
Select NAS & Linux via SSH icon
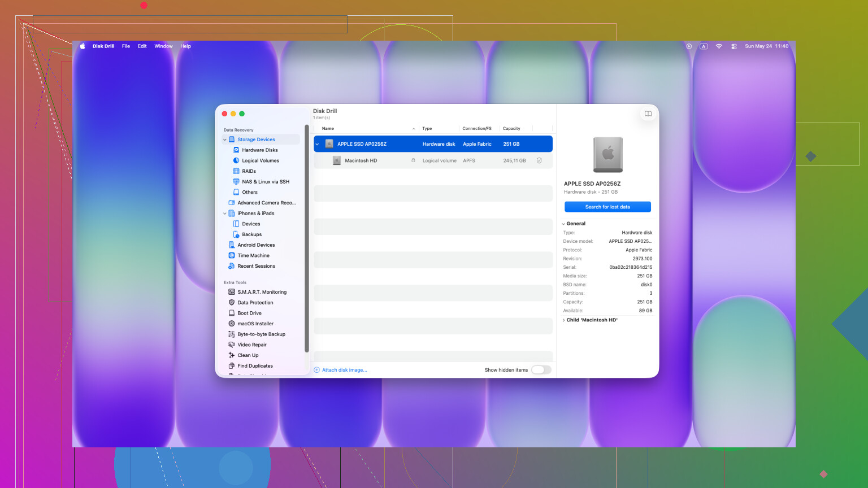(x=236, y=182)
